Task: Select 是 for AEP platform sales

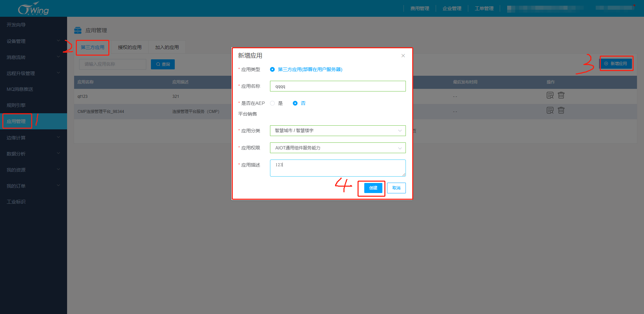Action: (272, 103)
